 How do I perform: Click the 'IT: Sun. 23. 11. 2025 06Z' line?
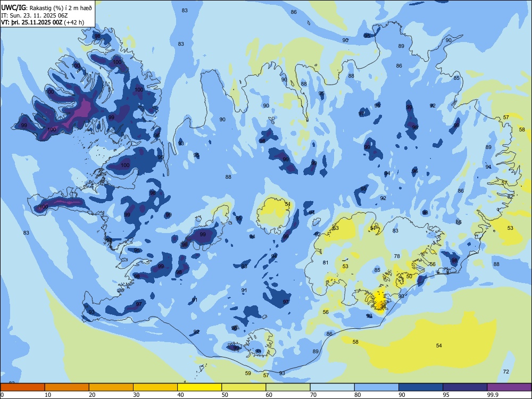pos(33,15)
